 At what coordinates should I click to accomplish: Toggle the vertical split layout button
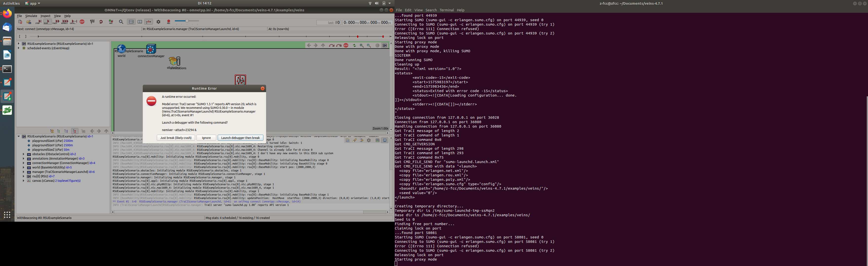[x=140, y=22]
